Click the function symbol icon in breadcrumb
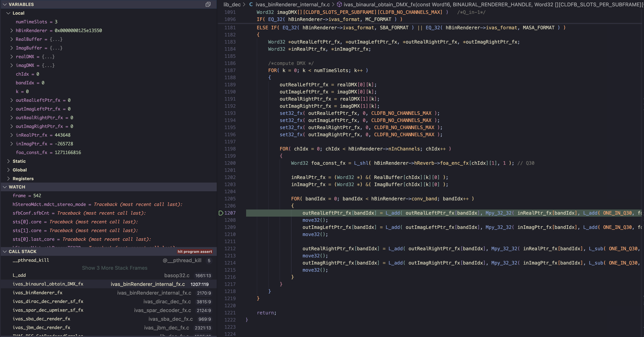The height and width of the screenshot is (337, 644). [339, 4]
